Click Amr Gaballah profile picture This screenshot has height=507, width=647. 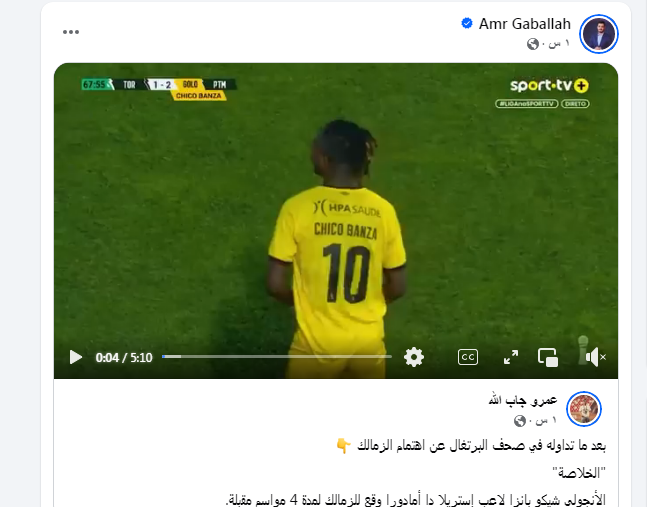(x=599, y=34)
